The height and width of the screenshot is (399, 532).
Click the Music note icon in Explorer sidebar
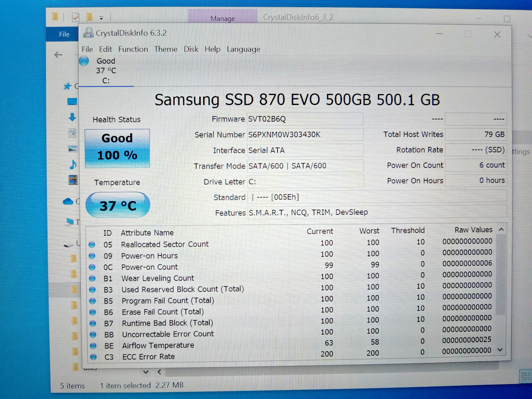point(73,164)
